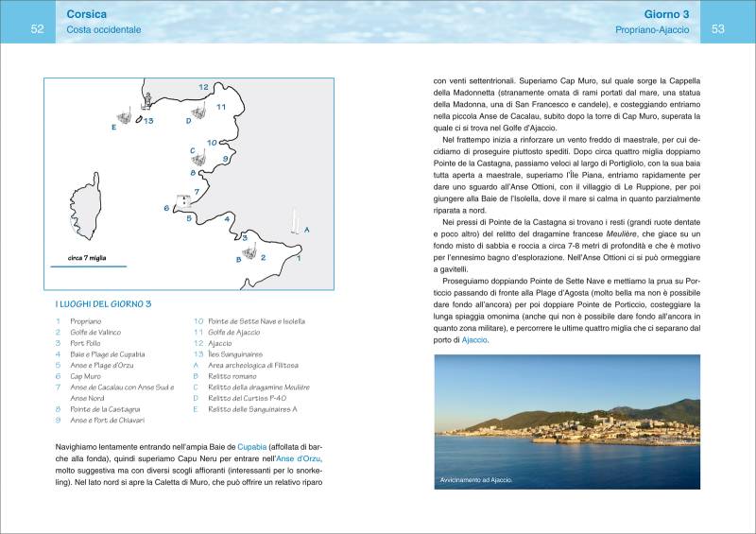This screenshot has width=756, height=534.
Task: Click the menhir icon beside label A
Action: [x=295, y=222]
